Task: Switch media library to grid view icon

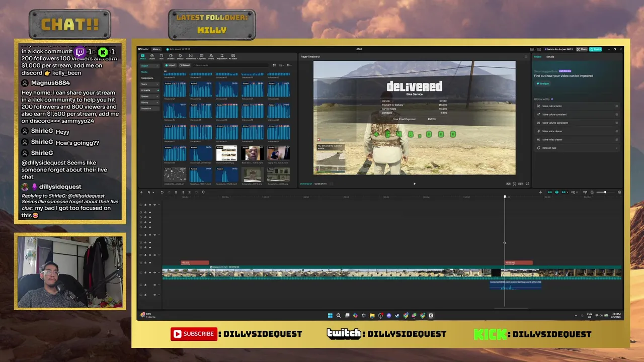Action: tap(274, 65)
